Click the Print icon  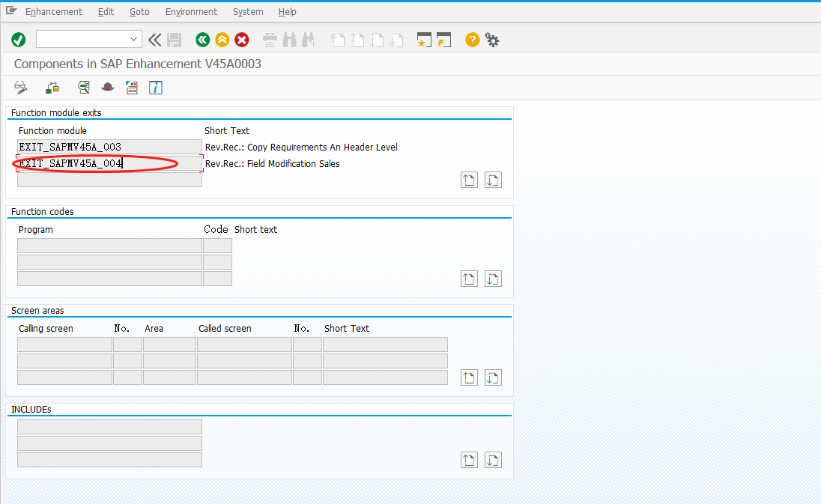pos(270,40)
